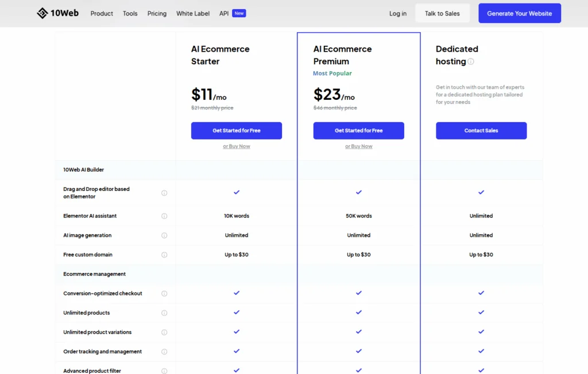
Task: Click 'Ecommerce management' section header
Action: (x=95, y=274)
